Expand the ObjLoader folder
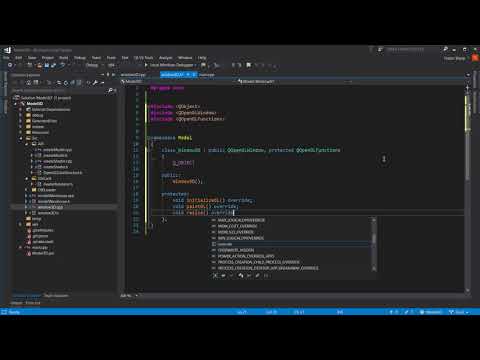 pyautogui.click(x=27, y=190)
